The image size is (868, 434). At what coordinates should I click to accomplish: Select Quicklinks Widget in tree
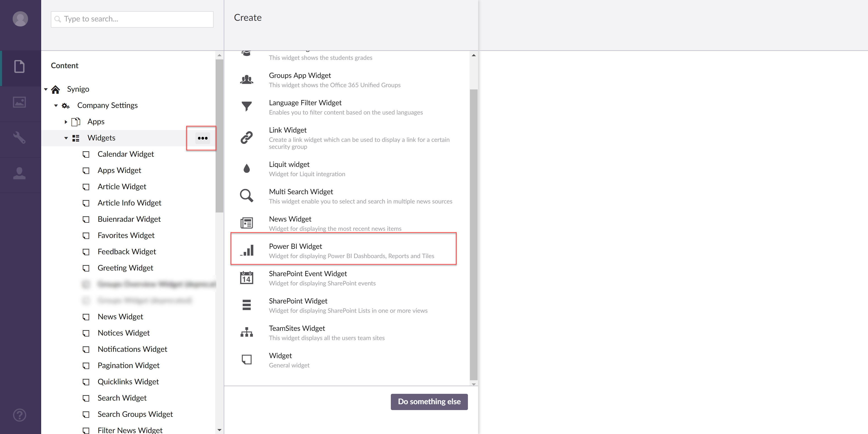click(x=128, y=382)
